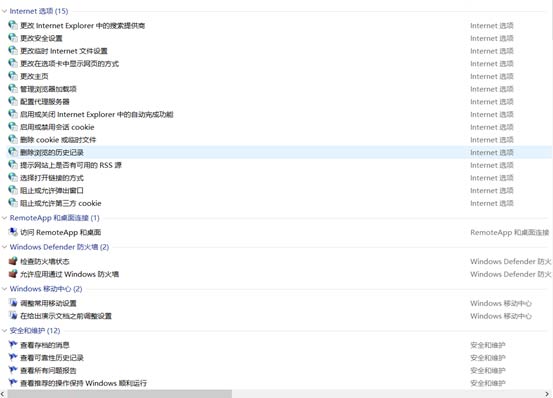The width and height of the screenshot is (553, 398).
Task: Click the flag icon beside 查看存档的消息
Action: click(x=13, y=344)
